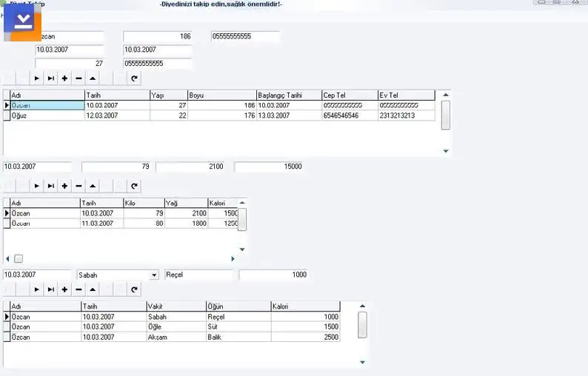The width and height of the screenshot is (588, 376).
Task: Open the Sabah meal time dropdown
Action: pos(154,275)
